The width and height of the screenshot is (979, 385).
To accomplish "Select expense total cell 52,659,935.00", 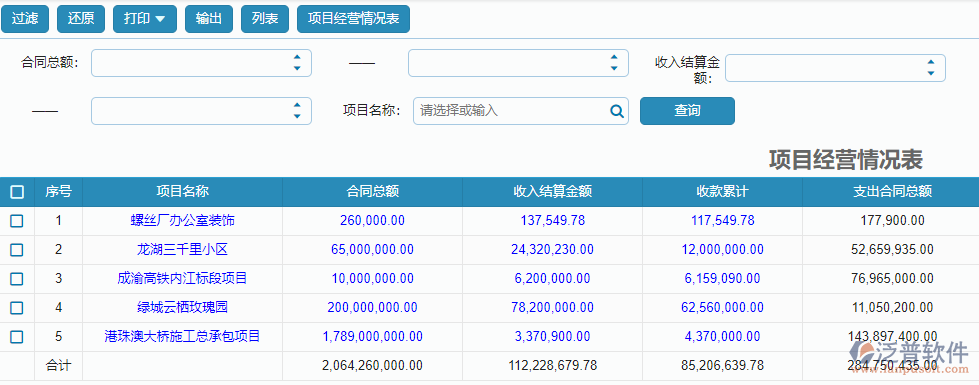I will tap(892, 250).
